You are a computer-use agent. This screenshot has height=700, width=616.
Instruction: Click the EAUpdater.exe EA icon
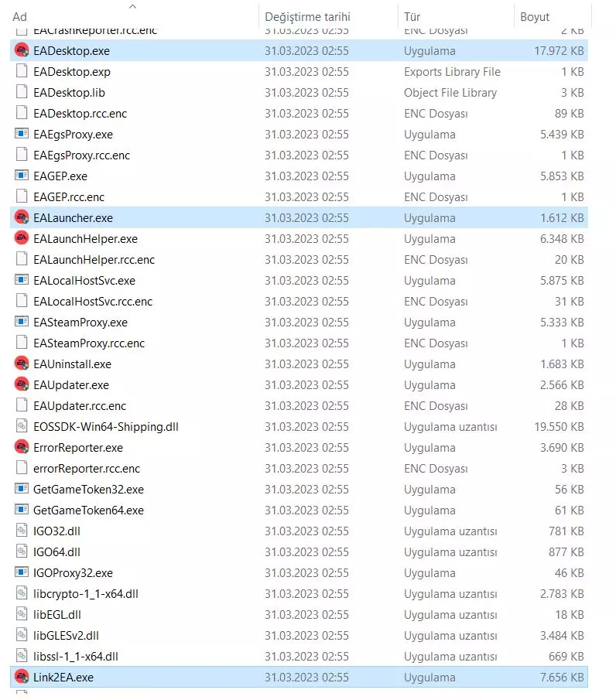click(x=22, y=385)
